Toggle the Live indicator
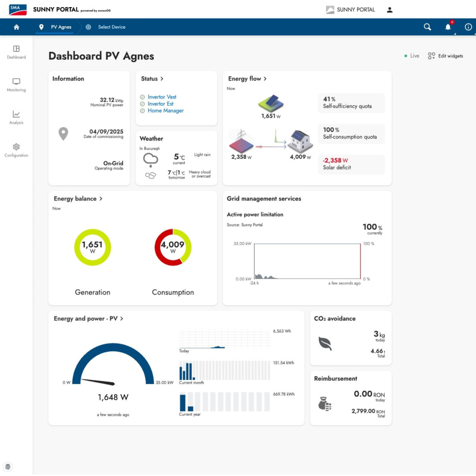 coord(412,56)
